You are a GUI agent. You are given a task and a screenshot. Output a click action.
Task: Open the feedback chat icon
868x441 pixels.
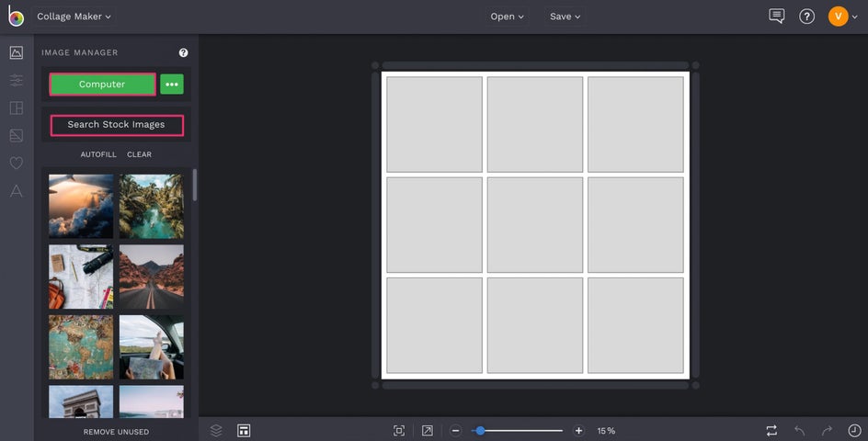[x=777, y=16]
